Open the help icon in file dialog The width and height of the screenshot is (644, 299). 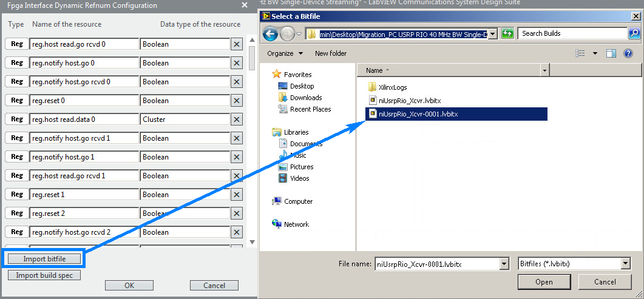628,53
